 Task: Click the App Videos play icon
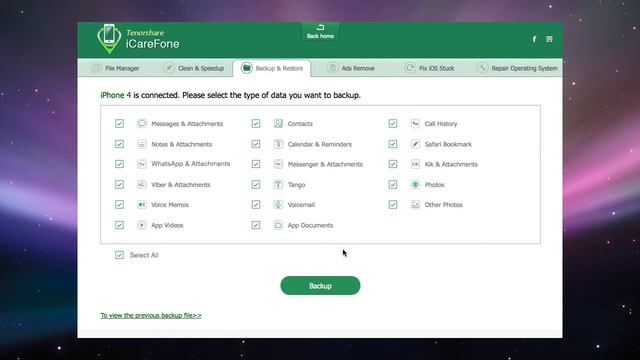click(x=142, y=225)
